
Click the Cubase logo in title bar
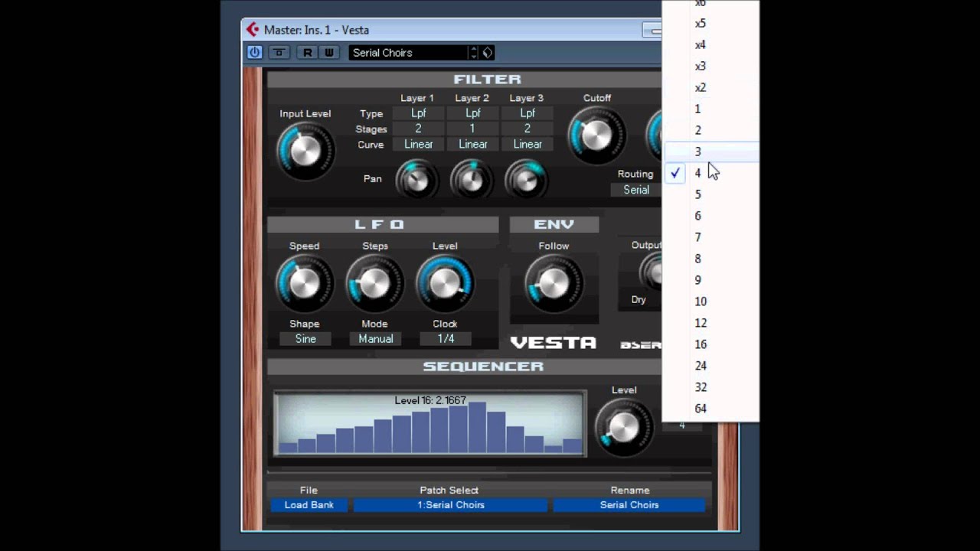click(x=253, y=30)
